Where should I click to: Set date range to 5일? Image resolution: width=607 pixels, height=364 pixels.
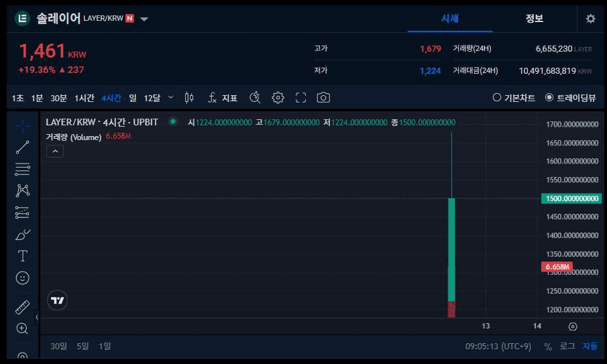tap(83, 346)
